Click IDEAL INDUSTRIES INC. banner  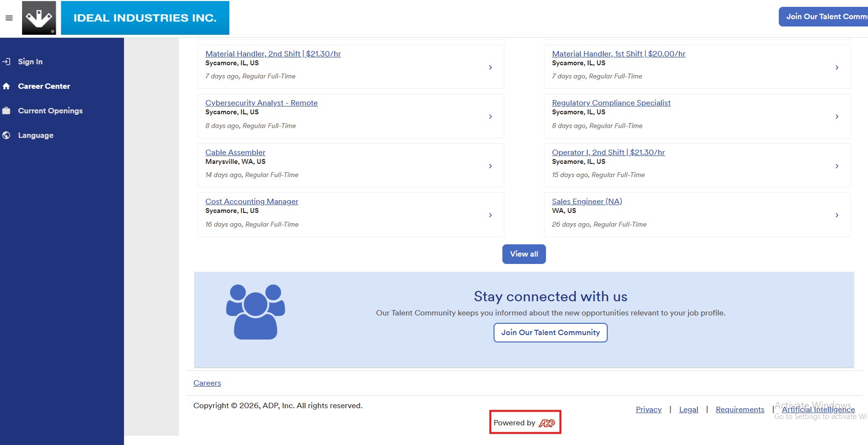pos(145,18)
